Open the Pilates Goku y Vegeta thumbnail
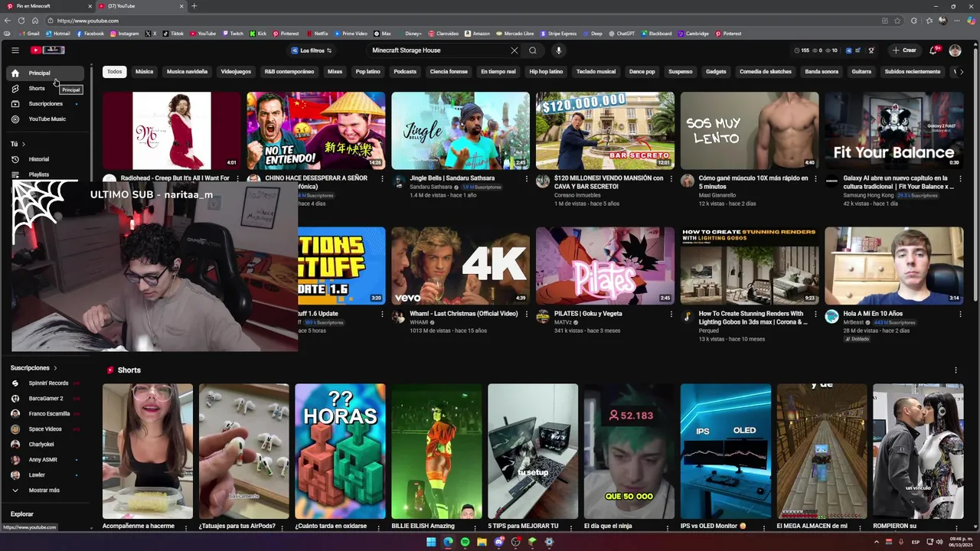This screenshot has width=980, height=551. [x=605, y=266]
